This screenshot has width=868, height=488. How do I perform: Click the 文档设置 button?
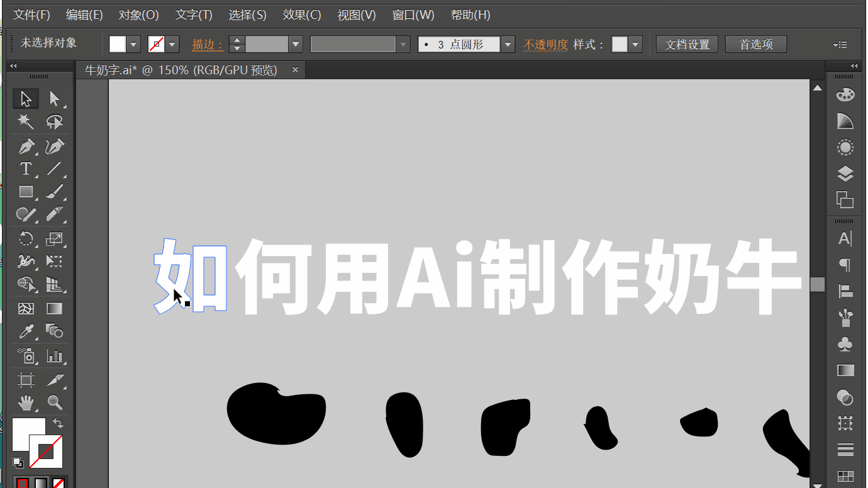click(x=687, y=45)
